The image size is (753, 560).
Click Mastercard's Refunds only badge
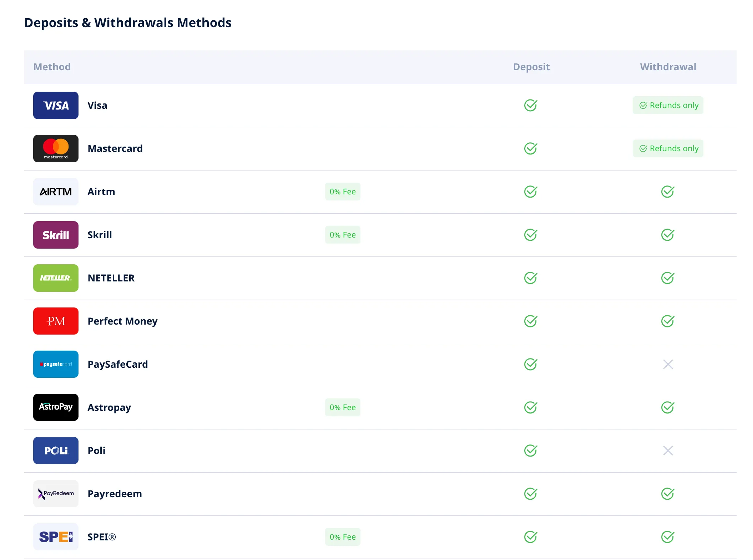click(668, 148)
